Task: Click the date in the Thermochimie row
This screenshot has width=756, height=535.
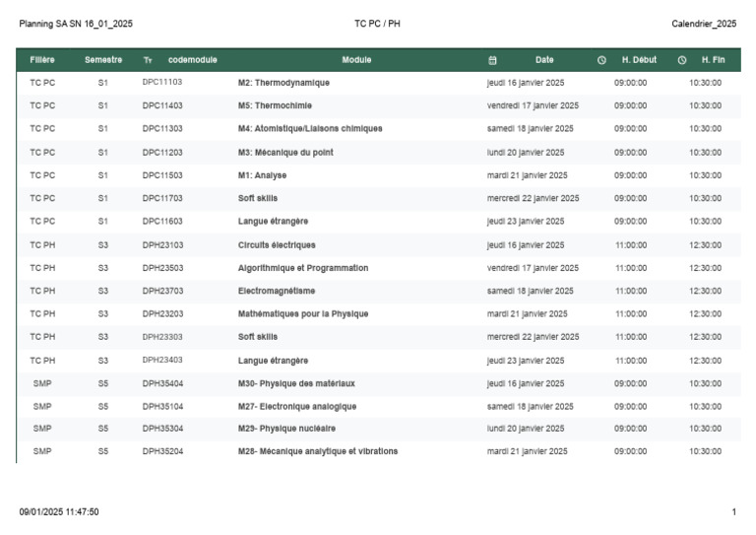Action: click(533, 105)
